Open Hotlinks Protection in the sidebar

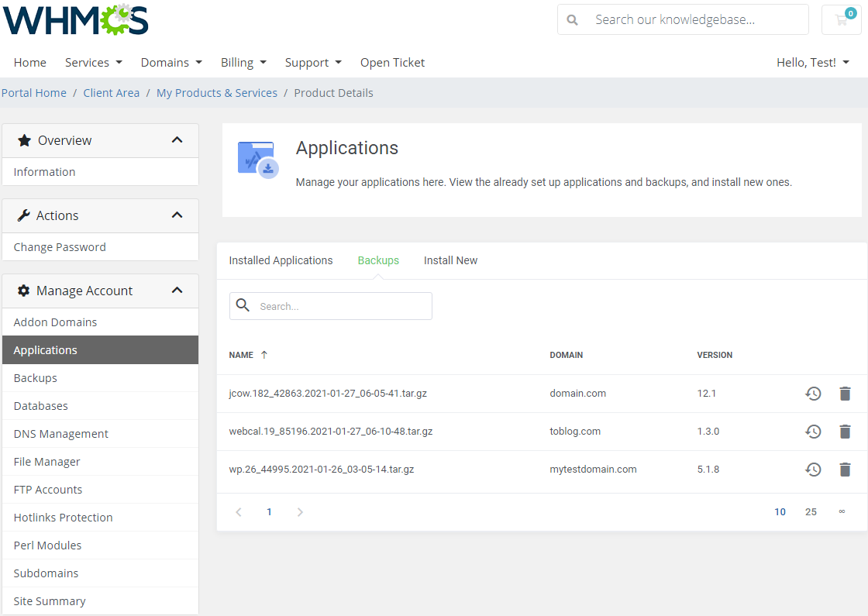coord(100,518)
